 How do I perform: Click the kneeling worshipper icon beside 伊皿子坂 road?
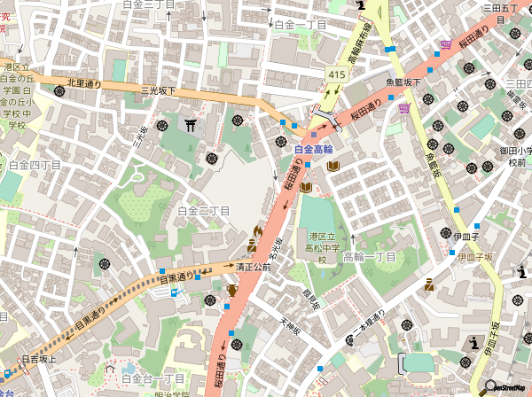(429, 284)
